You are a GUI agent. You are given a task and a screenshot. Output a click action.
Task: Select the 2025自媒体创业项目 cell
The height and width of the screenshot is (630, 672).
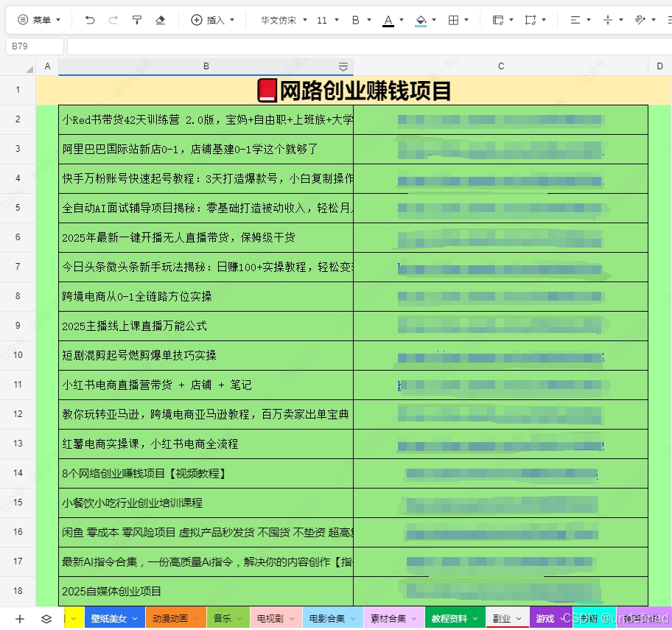206,592
